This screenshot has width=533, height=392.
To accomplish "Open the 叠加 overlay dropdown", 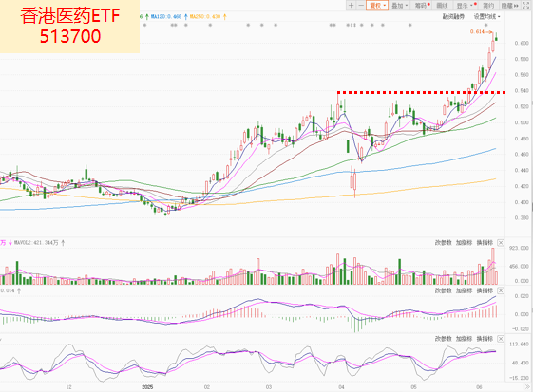I will point(399,6).
